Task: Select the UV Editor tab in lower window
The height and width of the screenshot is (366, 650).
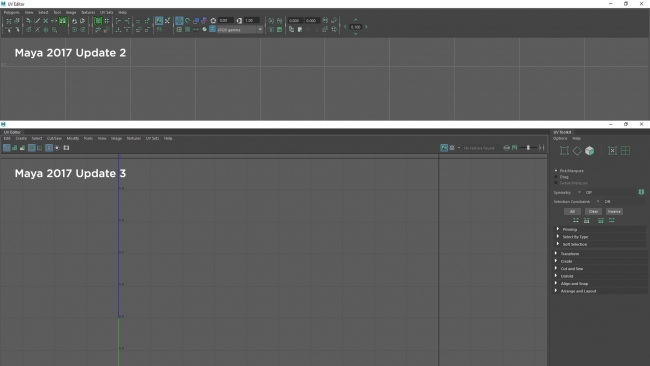Action: 12,132
